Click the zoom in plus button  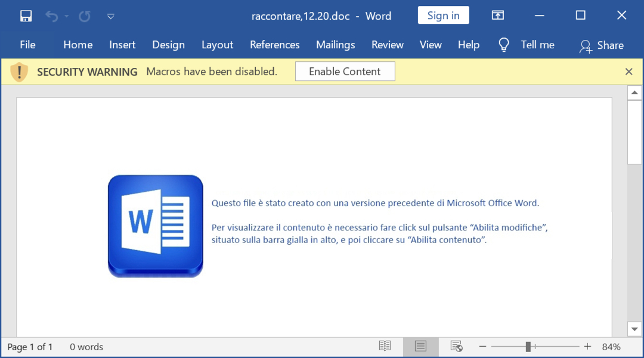[588, 347]
